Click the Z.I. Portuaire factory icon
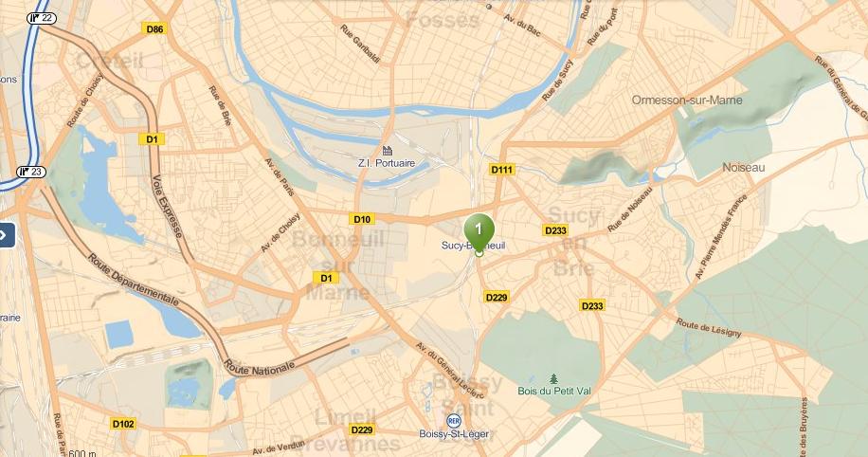The height and width of the screenshot is (457, 868). point(387,150)
